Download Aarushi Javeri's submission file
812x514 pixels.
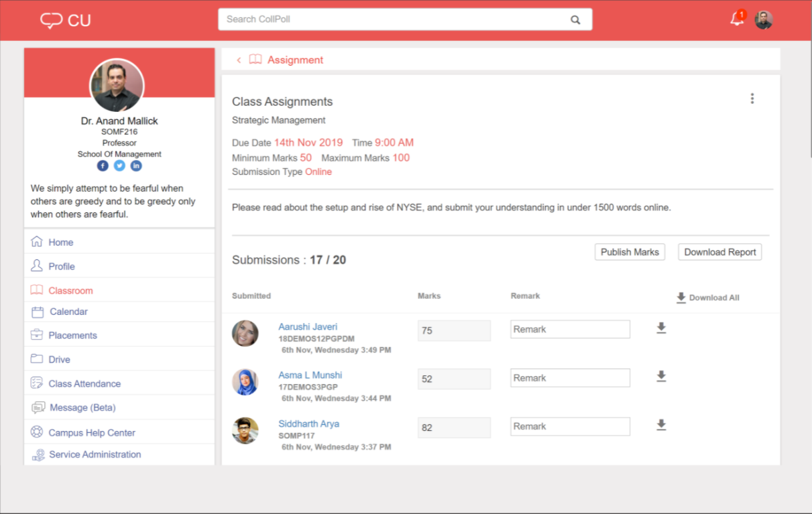pyautogui.click(x=661, y=328)
